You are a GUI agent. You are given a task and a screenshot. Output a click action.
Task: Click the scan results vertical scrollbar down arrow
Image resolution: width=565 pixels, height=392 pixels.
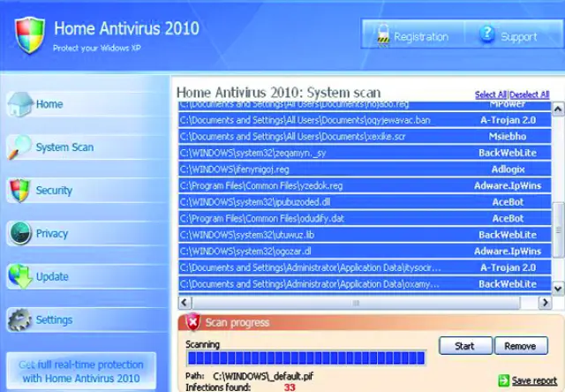point(557,289)
